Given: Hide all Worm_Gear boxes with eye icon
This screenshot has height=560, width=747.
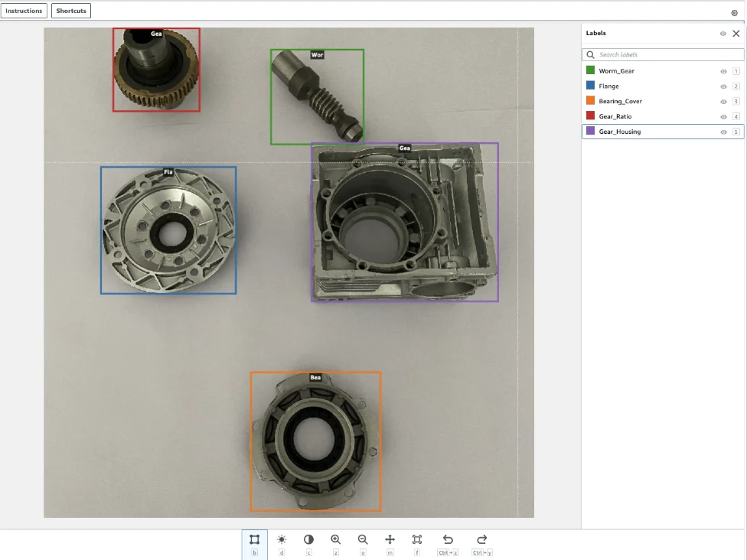Looking at the screenshot, I should pos(723,71).
